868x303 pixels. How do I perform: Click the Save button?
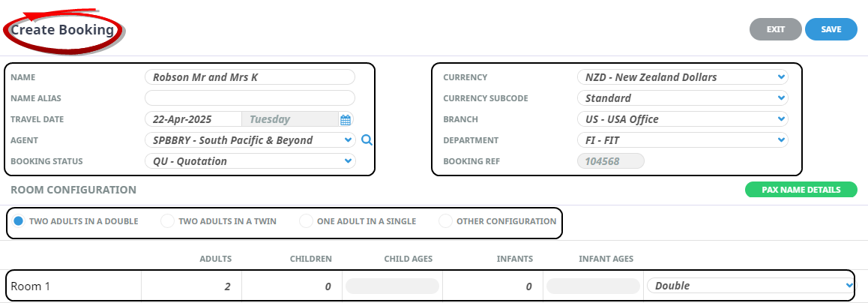831,29
